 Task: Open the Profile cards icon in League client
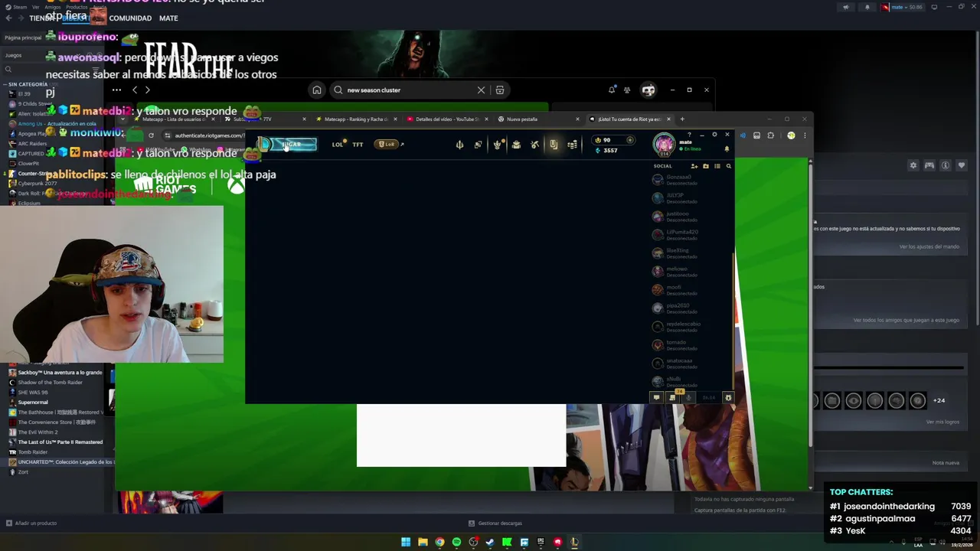tap(478, 144)
